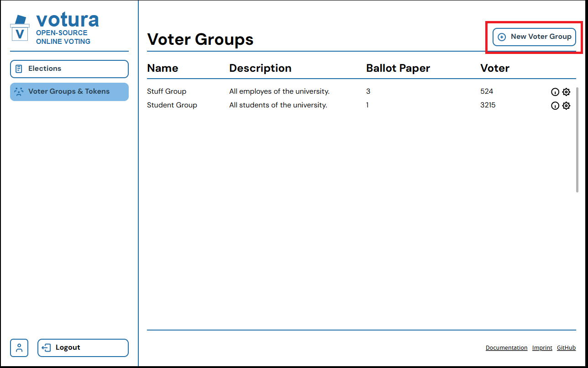Visit the Imprint link in footer
This screenshot has width=588, height=368.
(542, 348)
